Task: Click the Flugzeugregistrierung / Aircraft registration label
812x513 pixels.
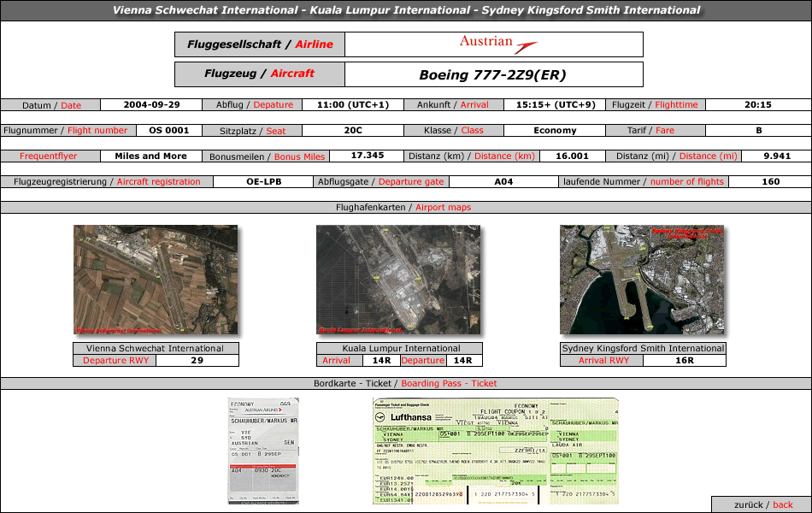Action: 107,182
